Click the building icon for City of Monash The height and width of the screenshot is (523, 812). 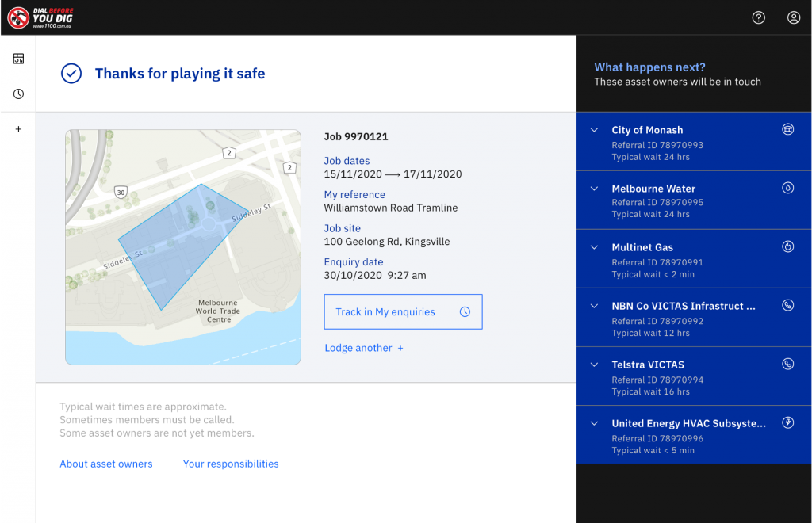(787, 129)
